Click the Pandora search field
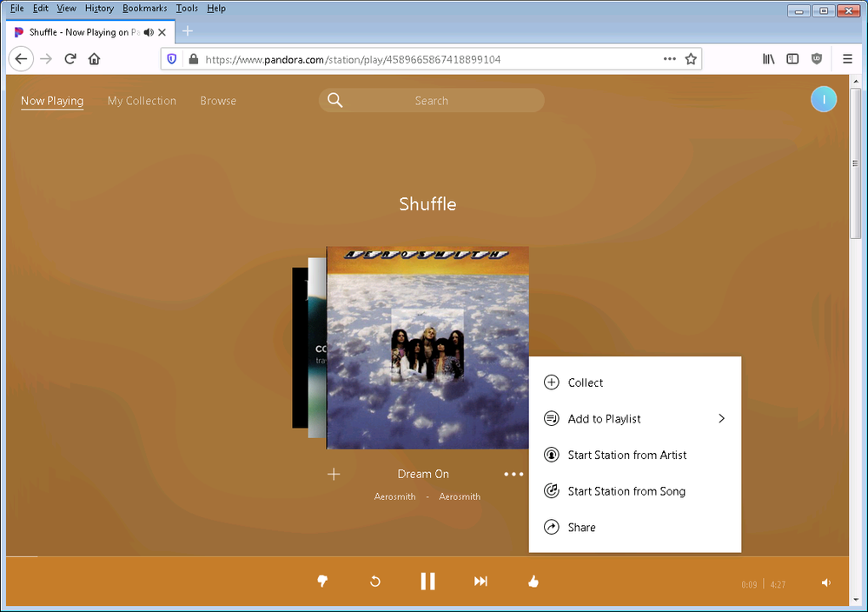The image size is (868, 612). point(431,101)
